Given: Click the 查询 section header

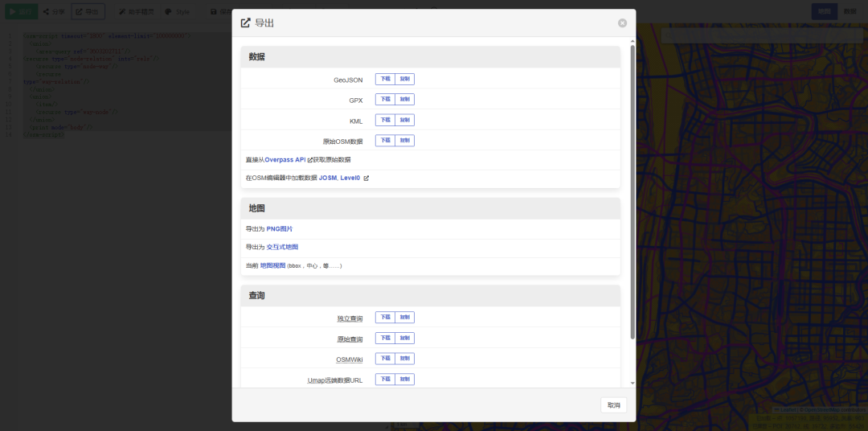Looking at the screenshot, I should [x=431, y=296].
